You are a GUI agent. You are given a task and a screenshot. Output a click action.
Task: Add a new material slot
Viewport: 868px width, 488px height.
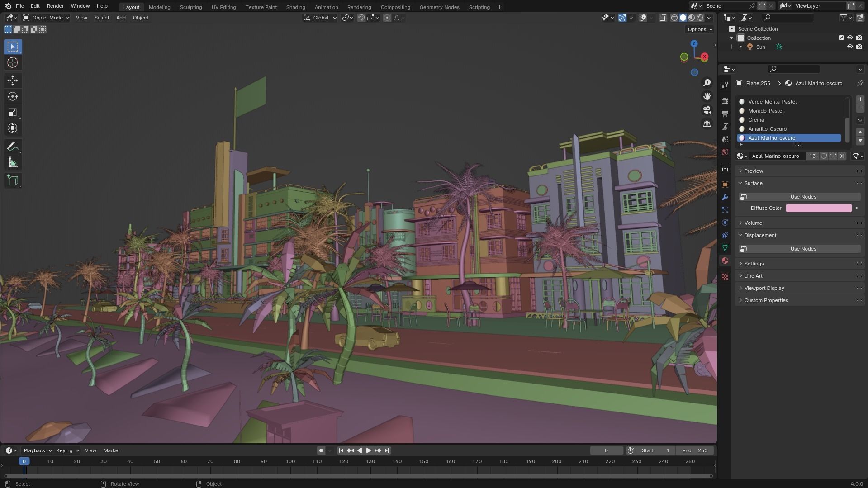[860, 99]
